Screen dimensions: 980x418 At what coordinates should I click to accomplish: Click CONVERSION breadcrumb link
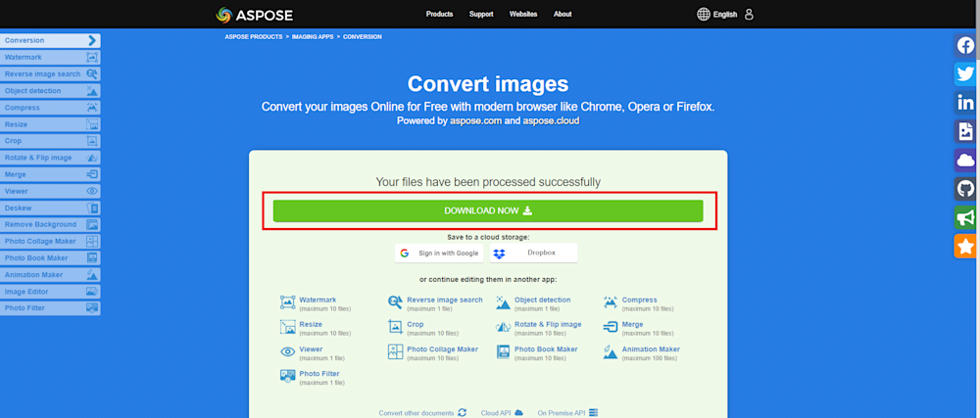[363, 37]
